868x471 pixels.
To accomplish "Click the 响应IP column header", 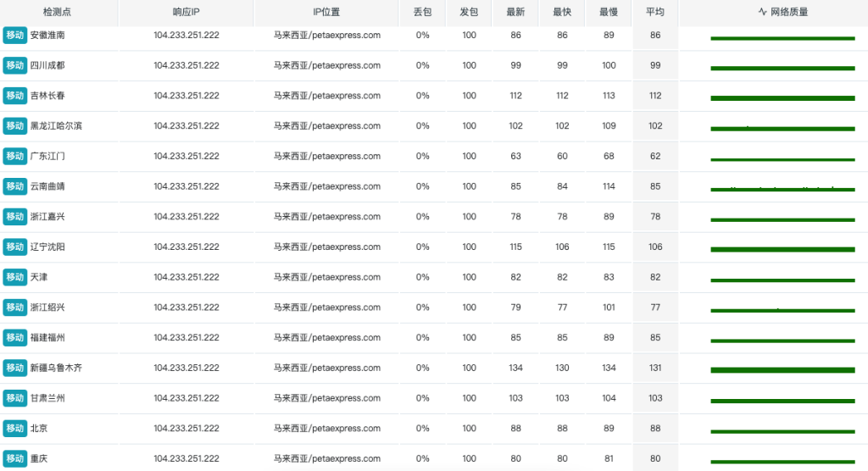I will click(x=186, y=13).
